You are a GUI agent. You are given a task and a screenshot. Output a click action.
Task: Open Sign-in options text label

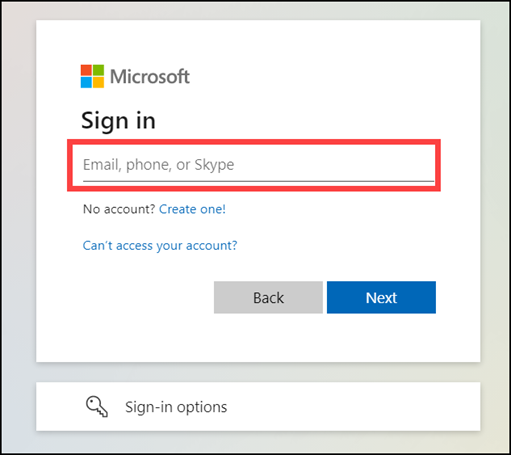[176, 407]
